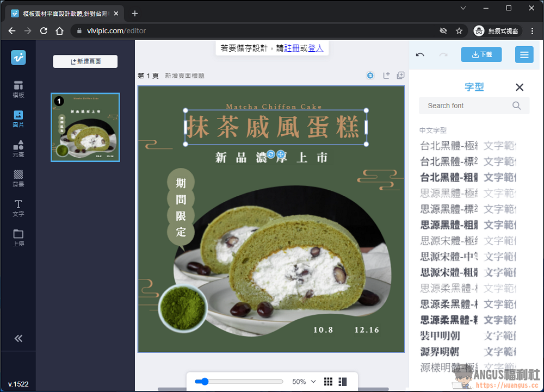Click the blue page settings circle icon
Image resolution: width=544 pixels, height=392 pixels.
pos(370,76)
